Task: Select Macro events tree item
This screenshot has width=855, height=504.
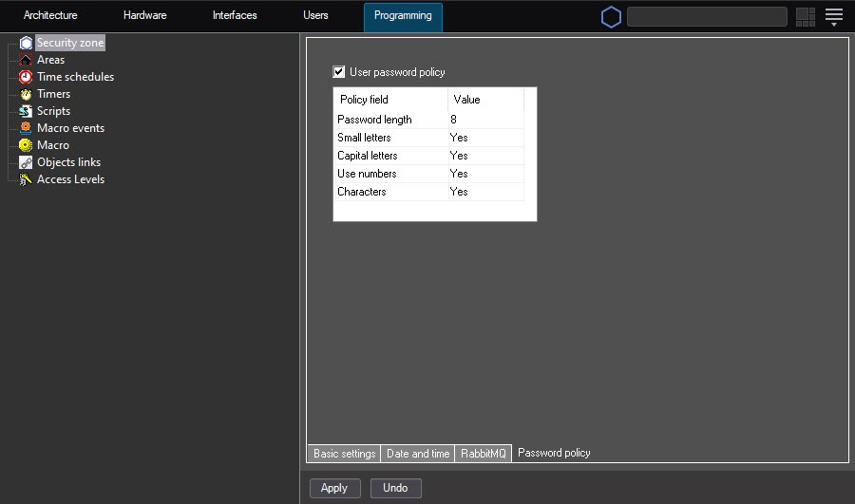Action: point(70,128)
